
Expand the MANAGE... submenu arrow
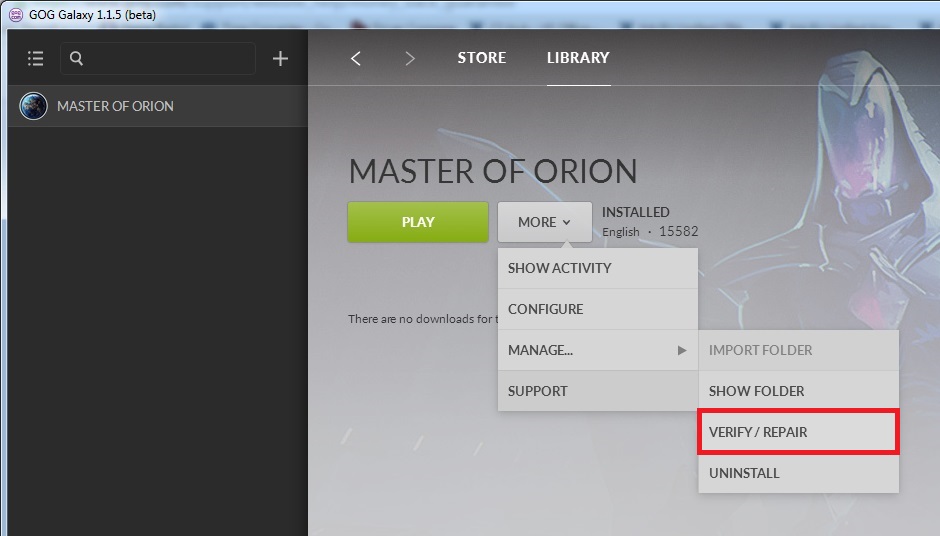[682, 350]
